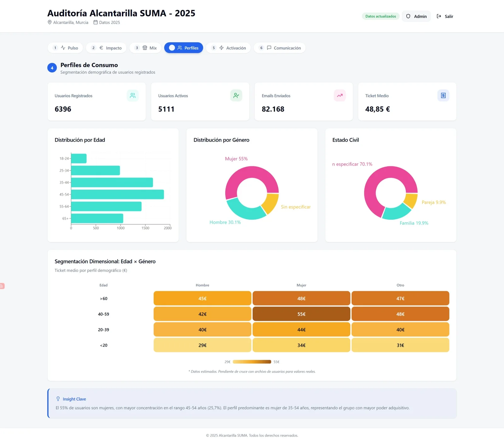Click the 35-44 age bar
Viewport: 504px width, 442px height.
pos(112,183)
